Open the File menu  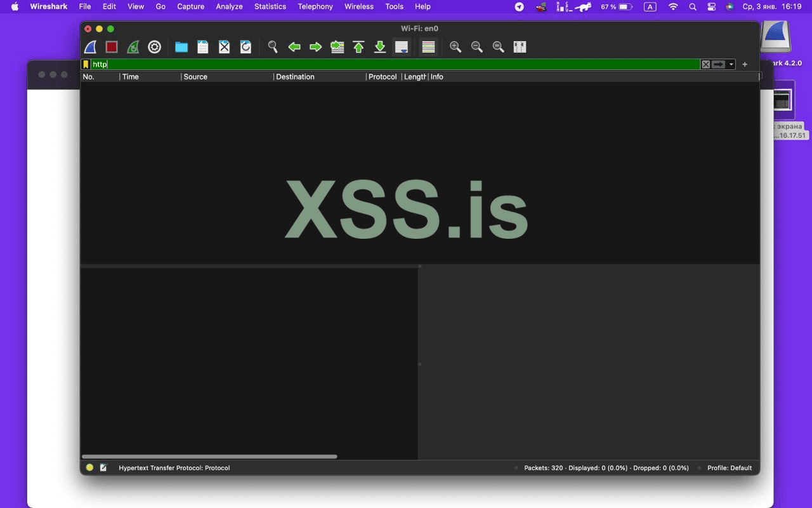coord(85,6)
